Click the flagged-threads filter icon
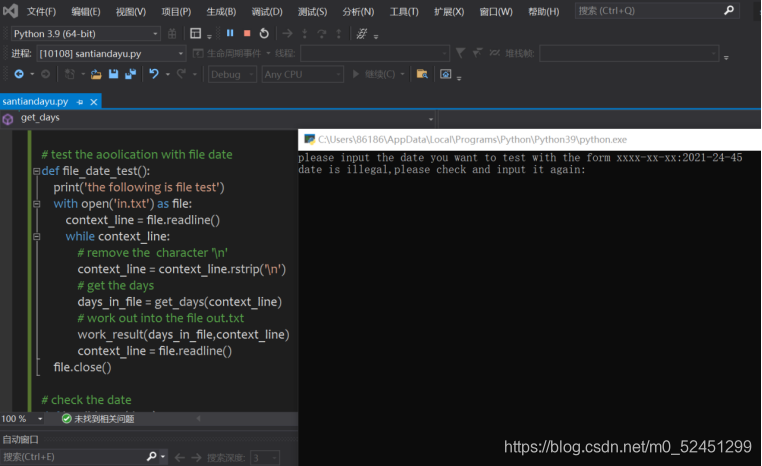 [x=478, y=53]
